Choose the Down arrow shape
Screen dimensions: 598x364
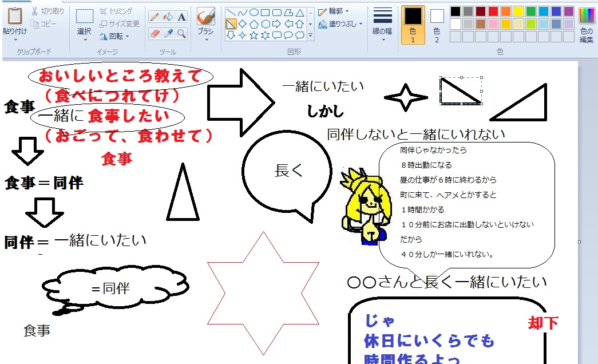tap(231, 35)
